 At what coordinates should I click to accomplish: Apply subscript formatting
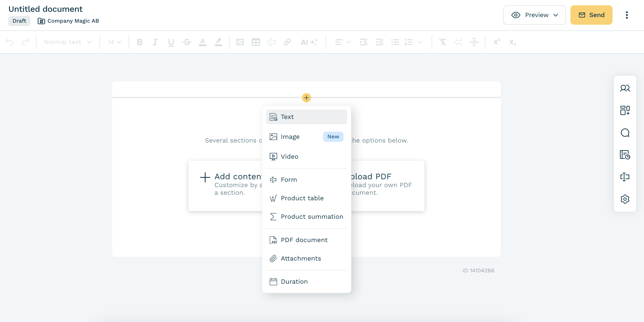click(513, 42)
